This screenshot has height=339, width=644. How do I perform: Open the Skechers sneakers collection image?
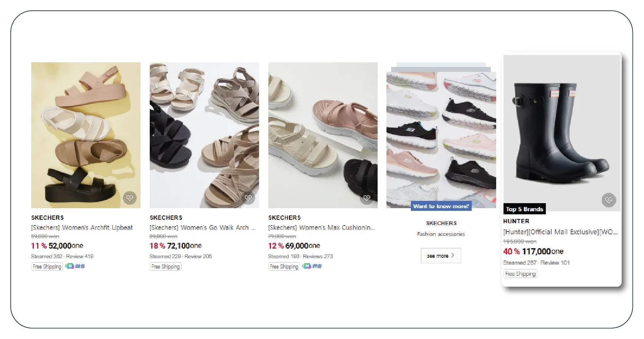(x=441, y=135)
